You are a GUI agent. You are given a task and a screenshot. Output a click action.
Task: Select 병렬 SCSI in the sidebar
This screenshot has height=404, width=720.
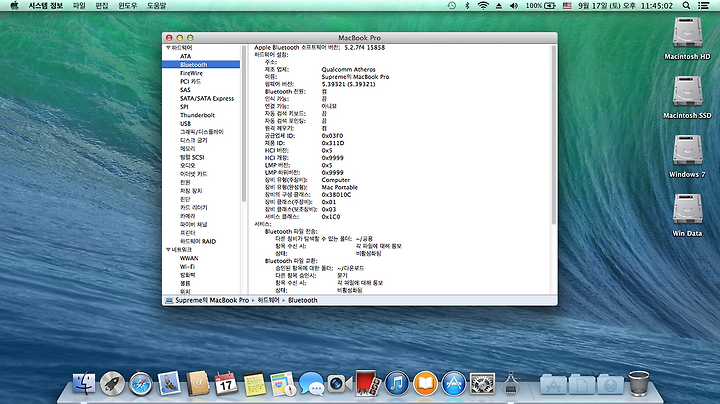tap(192, 157)
